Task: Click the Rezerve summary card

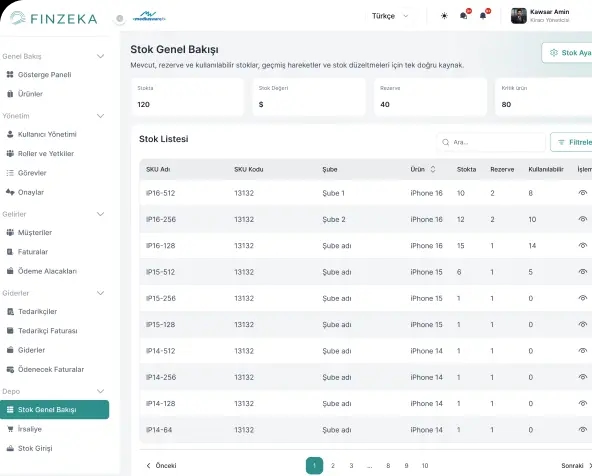Action: pos(430,97)
